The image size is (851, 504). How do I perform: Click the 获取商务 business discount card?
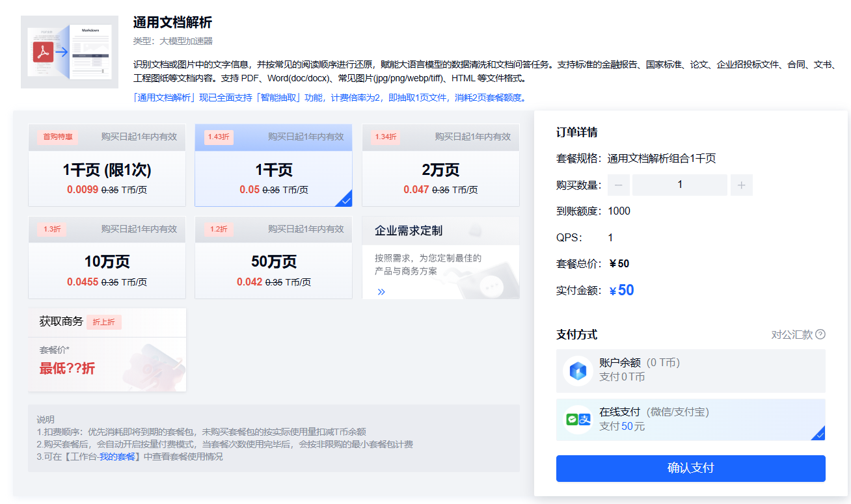pos(107,350)
